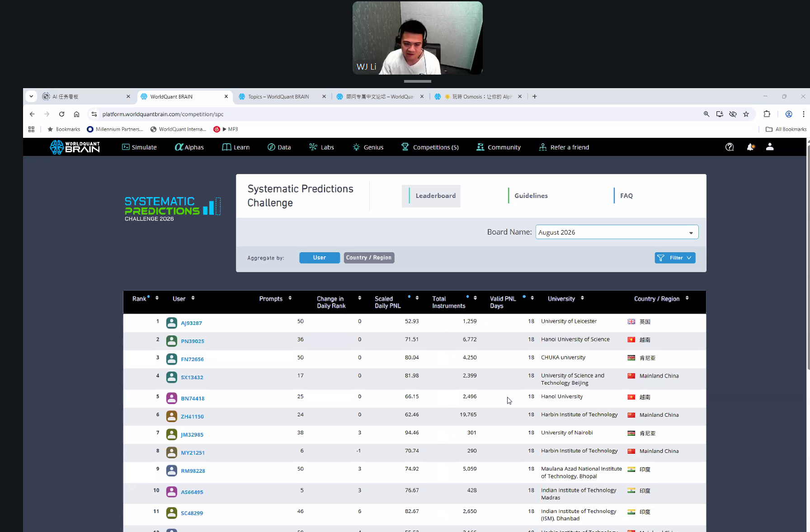Open user profile FN72656

point(192,359)
